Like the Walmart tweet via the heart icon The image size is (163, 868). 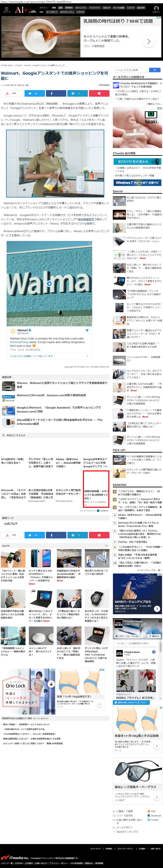click(12, 350)
